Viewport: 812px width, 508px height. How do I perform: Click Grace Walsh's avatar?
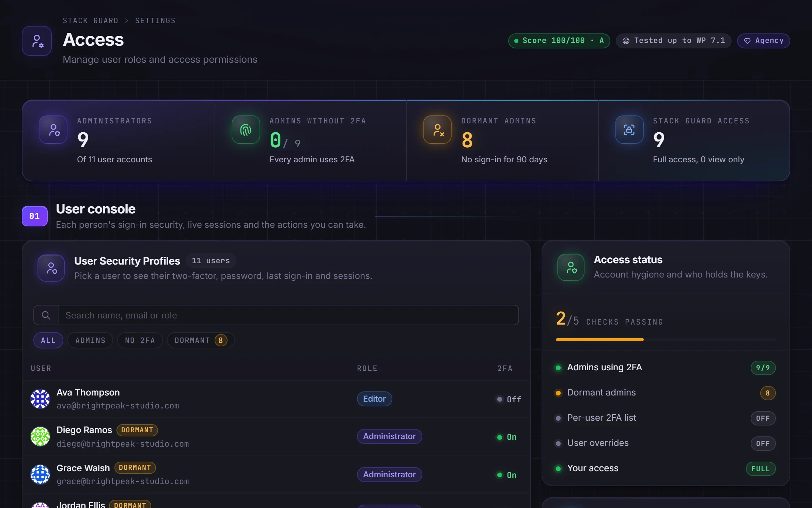(40, 474)
